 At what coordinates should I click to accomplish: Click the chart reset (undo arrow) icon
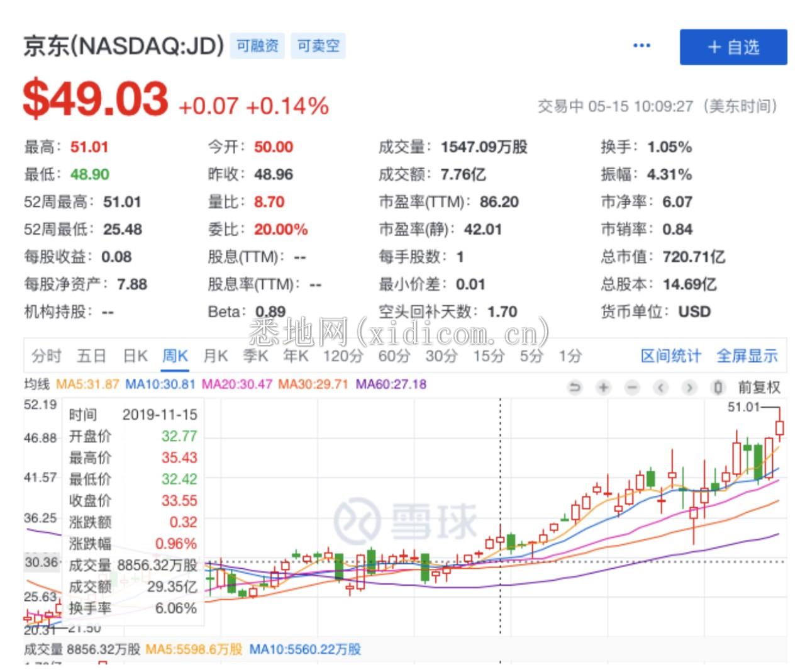(574, 387)
